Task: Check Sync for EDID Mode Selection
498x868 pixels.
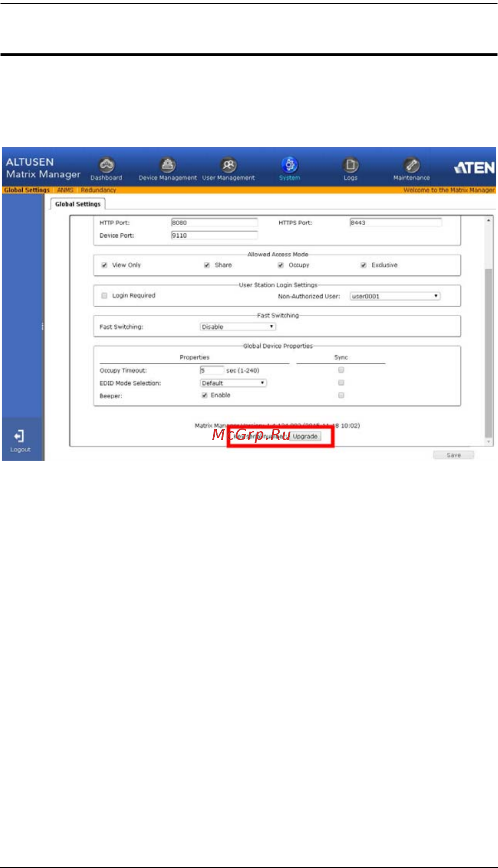Action: point(341,383)
